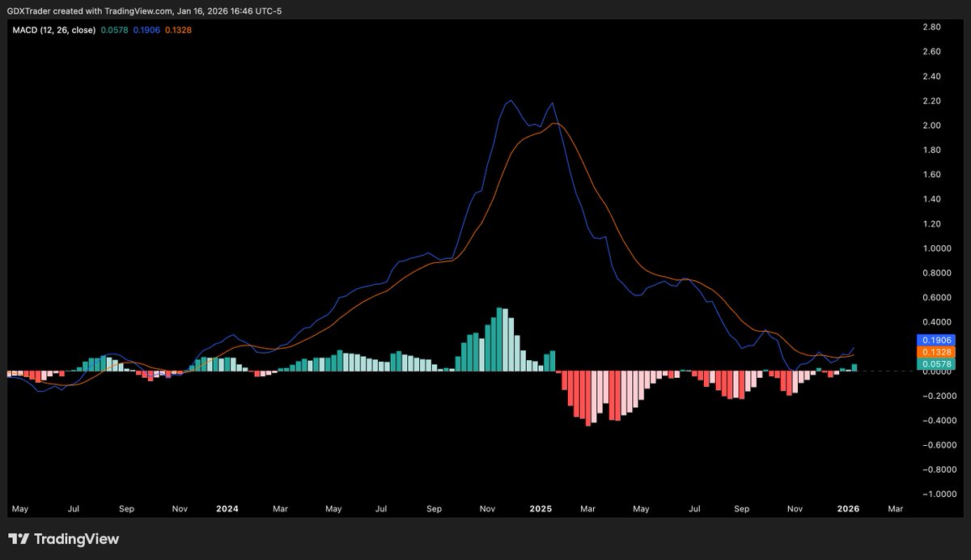This screenshot has height=560, width=971.
Task: Click the tallest green histogram bar
Action: tap(499, 339)
